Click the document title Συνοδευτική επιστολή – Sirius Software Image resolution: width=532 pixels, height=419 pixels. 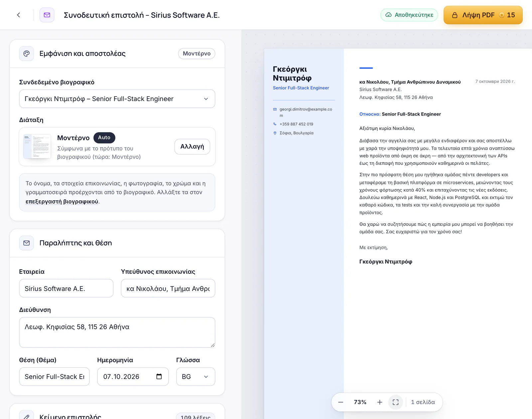tap(142, 15)
